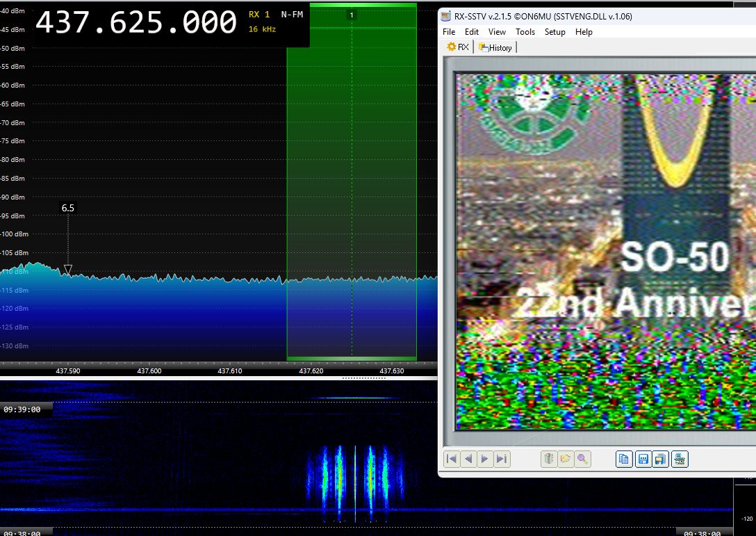This screenshot has height=536, width=756.
Task: Click the save all images icon
Action: (661, 459)
